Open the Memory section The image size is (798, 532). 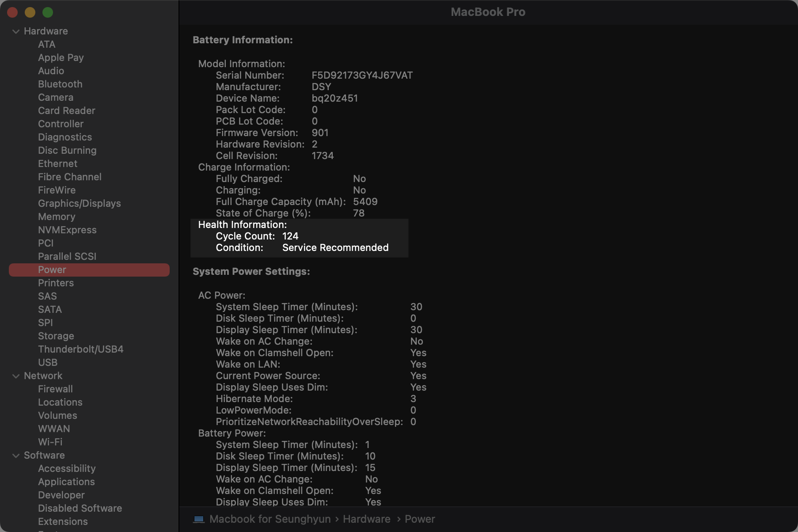(x=57, y=217)
